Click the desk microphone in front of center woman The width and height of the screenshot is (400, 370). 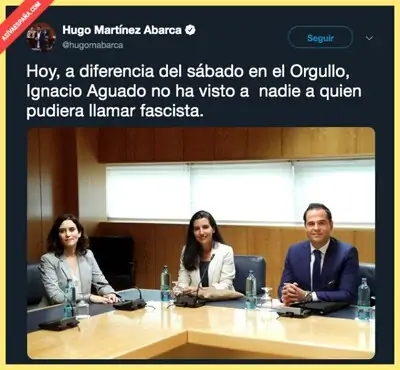tap(192, 293)
